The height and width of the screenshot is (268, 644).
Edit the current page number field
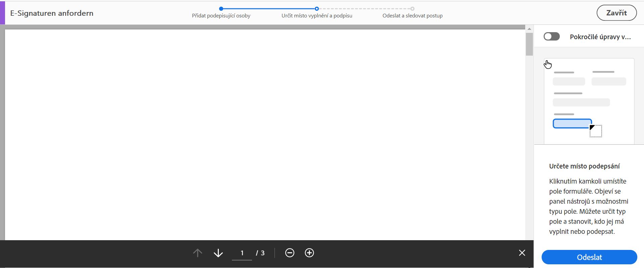coord(242,253)
